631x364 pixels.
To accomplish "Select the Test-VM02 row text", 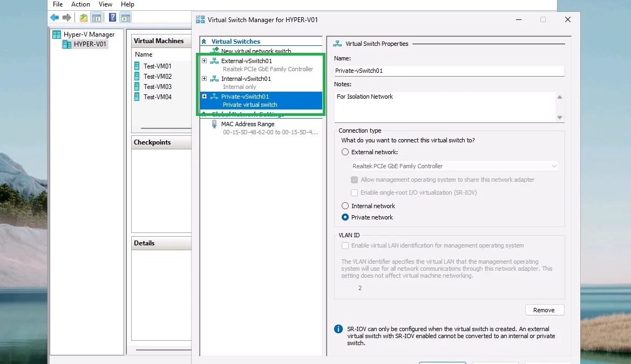I will tap(158, 77).
